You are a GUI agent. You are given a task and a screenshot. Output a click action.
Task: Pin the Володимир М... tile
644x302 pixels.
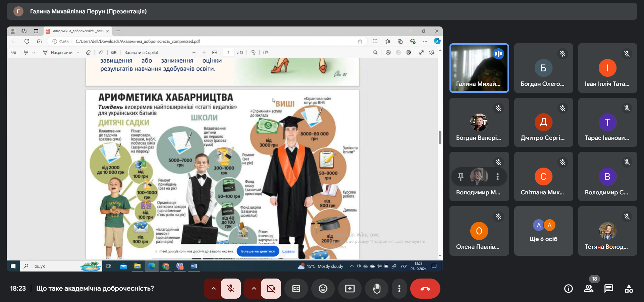(x=461, y=176)
